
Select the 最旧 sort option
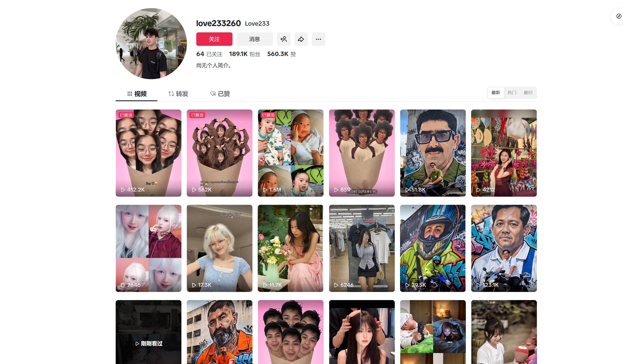(528, 93)
